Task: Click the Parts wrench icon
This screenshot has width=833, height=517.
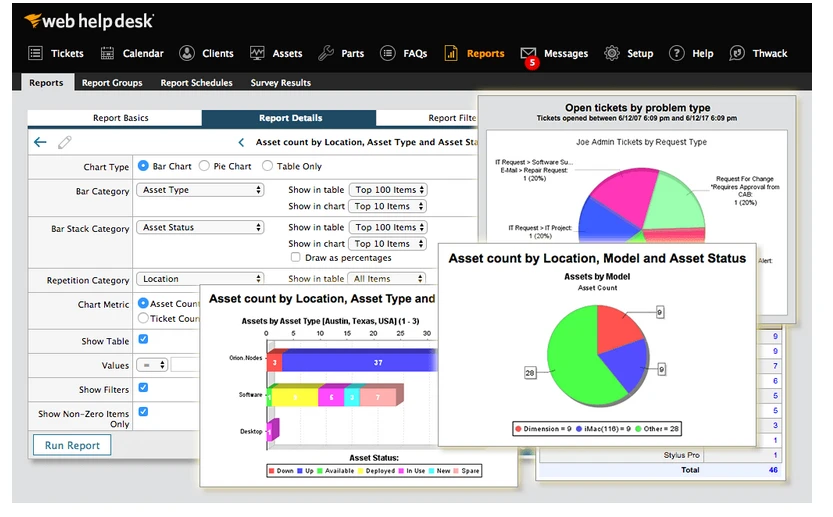Action: (326, 53)
